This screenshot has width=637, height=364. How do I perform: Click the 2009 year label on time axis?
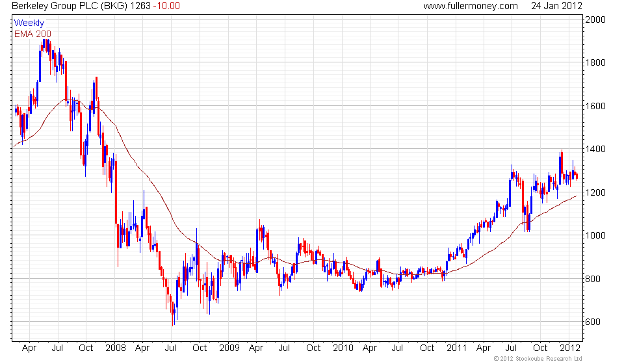point(229,348)
